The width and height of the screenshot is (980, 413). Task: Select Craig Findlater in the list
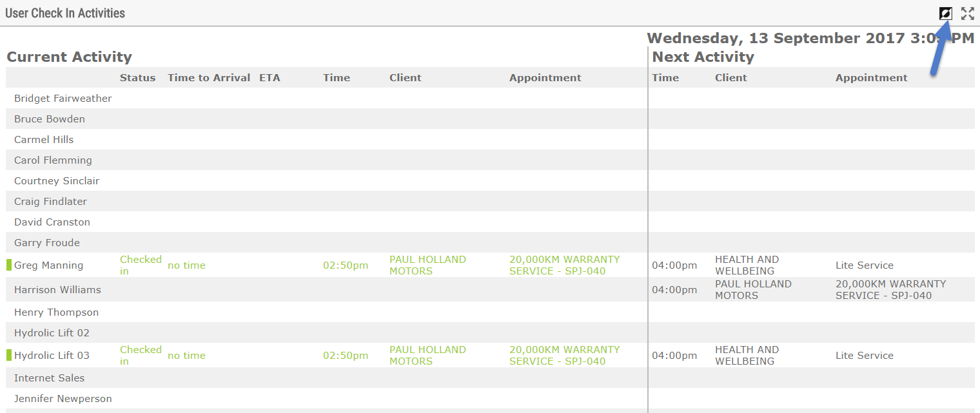tap(50, 202)
